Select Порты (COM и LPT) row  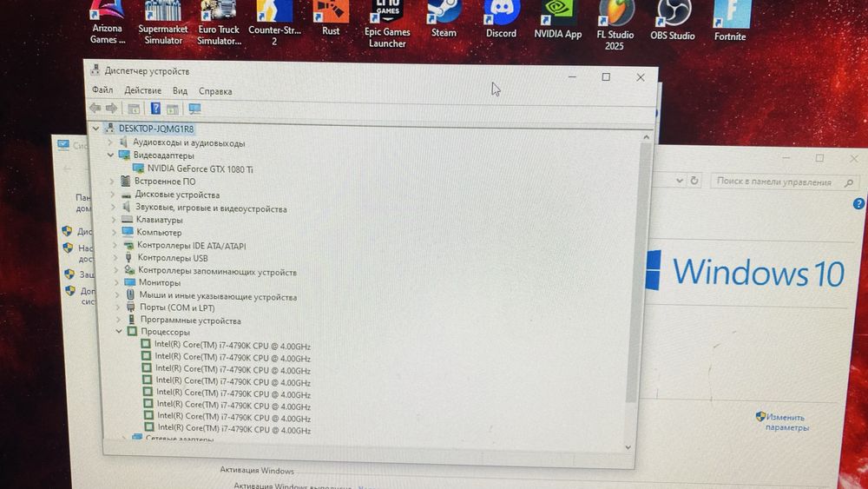coord(176,307)
